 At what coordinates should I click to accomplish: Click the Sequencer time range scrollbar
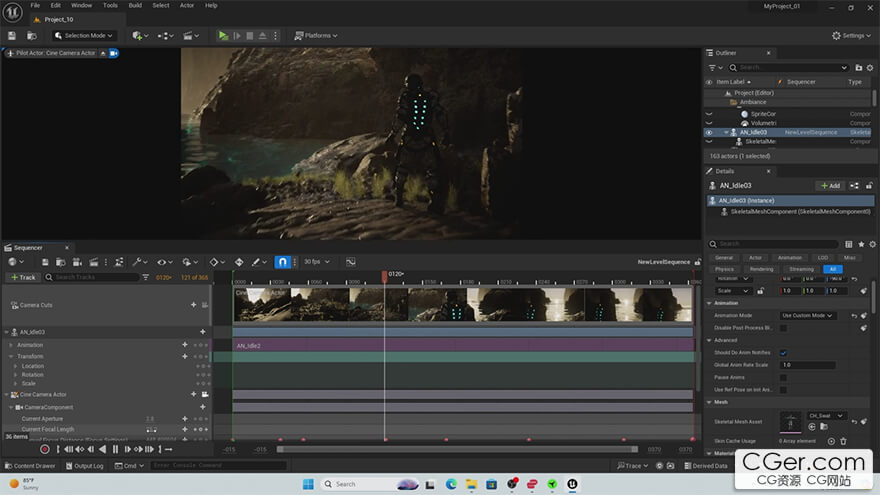point(457,450)
